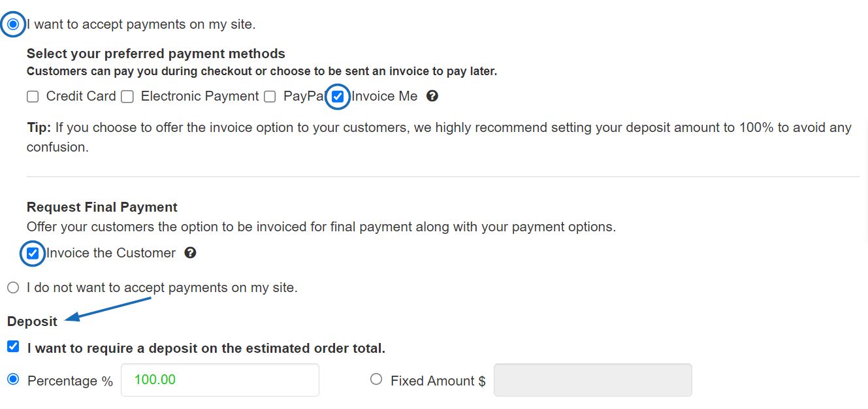868x409 pixels.
Task: Uncheck the Invoice the Customer checkbox
Action: pos(33,253)
